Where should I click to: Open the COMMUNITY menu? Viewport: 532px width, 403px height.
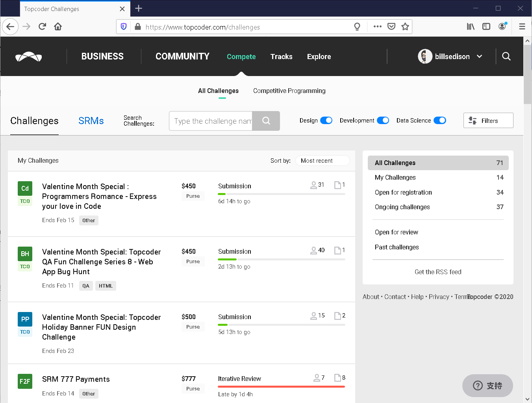click(182, 56)
